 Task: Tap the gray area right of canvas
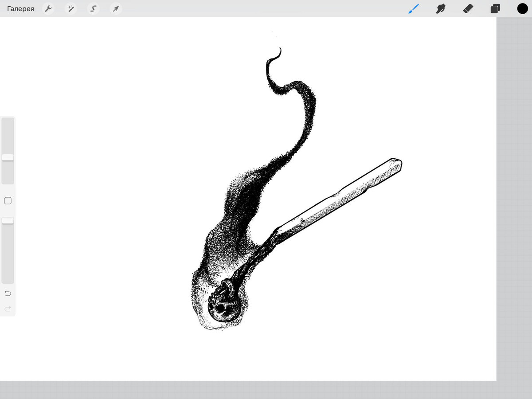[514, 199]
